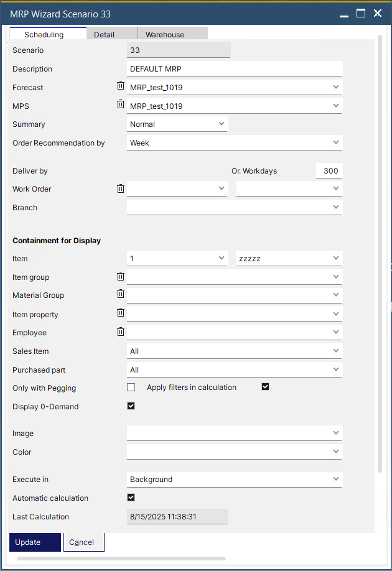Screen dimensions: 392x571
Task: Uncheck Apply filters in calculation
Action: [x=265, y=386]
